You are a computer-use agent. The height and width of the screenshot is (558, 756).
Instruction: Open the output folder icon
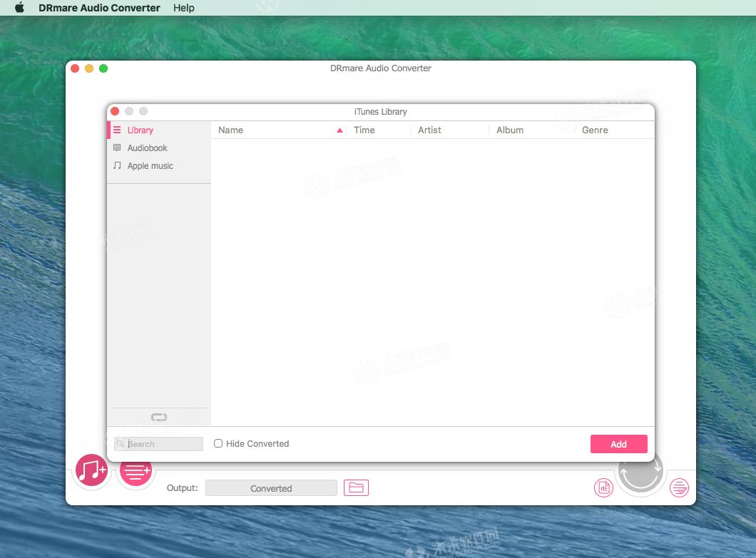(356, 487)
